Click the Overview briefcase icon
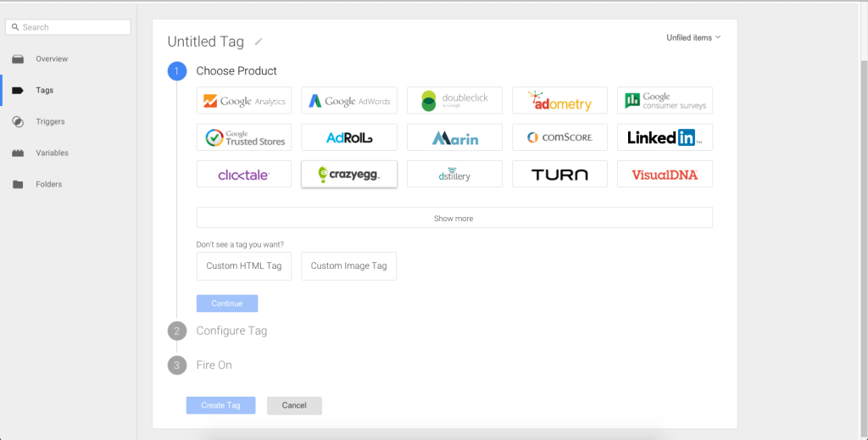The height and width of the screenshot is (440, 868). [x=18, y=58]
